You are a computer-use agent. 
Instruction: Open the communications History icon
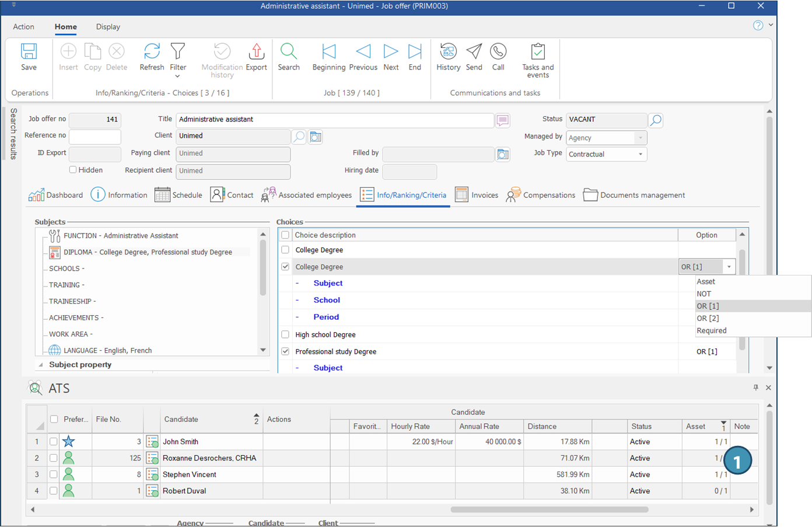click(x=448, y=52)
